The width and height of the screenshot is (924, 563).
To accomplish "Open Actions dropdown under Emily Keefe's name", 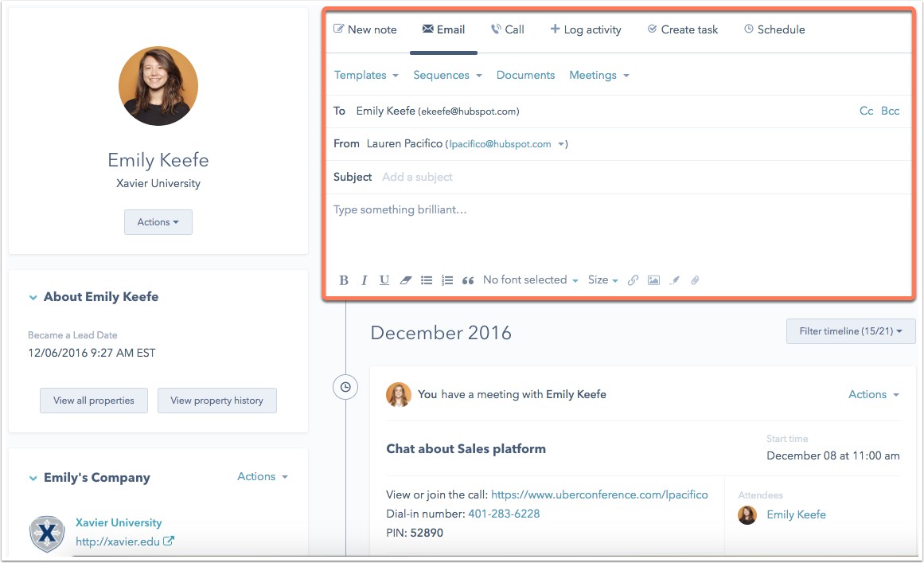I will coord(158,222).
